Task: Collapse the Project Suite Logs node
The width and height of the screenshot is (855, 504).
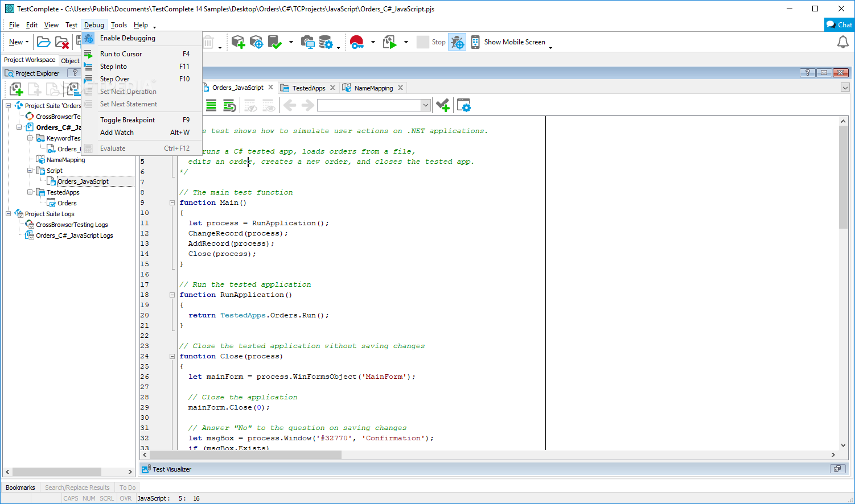Action: tap(9, 214)
